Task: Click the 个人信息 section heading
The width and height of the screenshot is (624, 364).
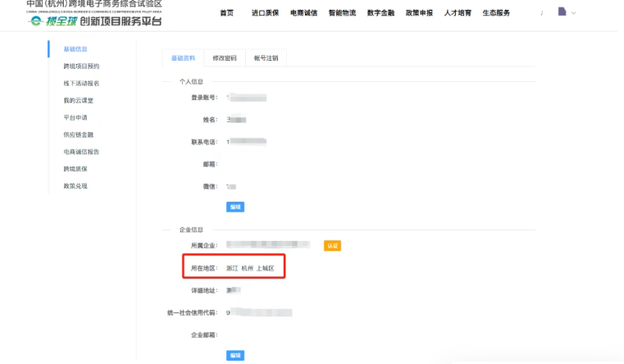Action: tap(191, 81)
